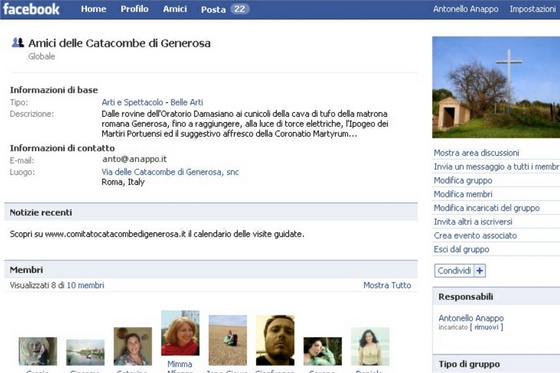Open the Home menu item
The image size is (560, 373).
click(93, 9)
